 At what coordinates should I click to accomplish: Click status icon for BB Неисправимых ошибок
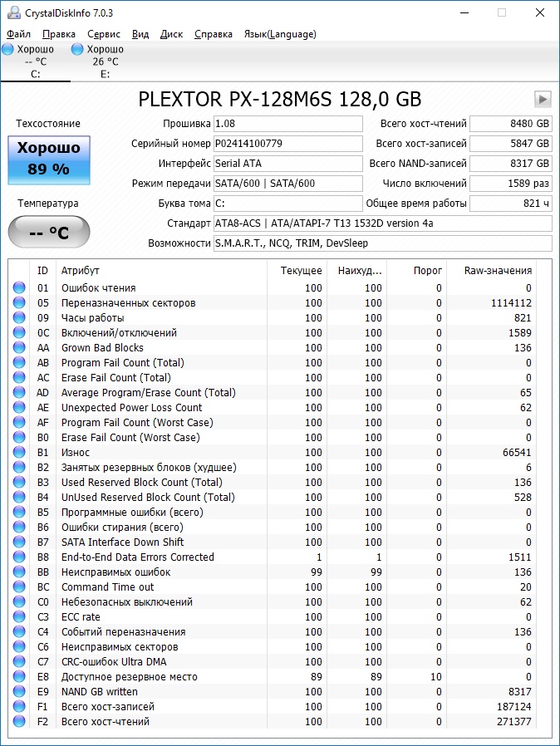(19, 572)
